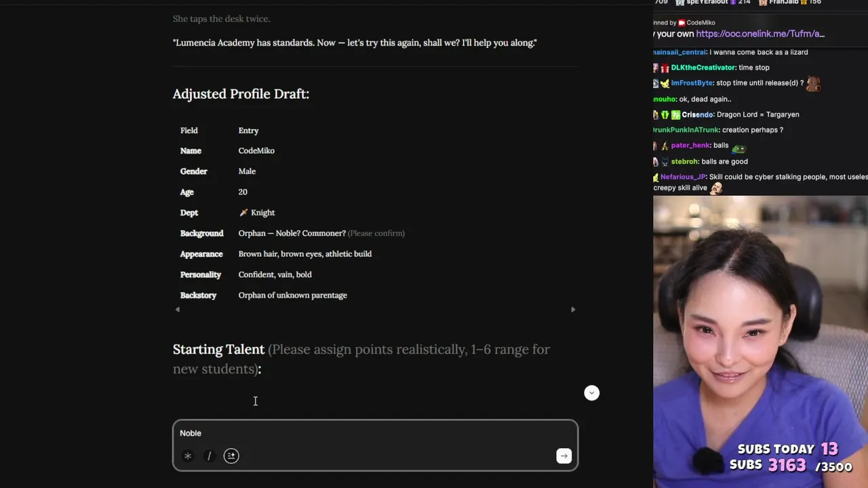Open Nefarious_JP's chat profile
This screenshot has height=488, width=868.
684,177
